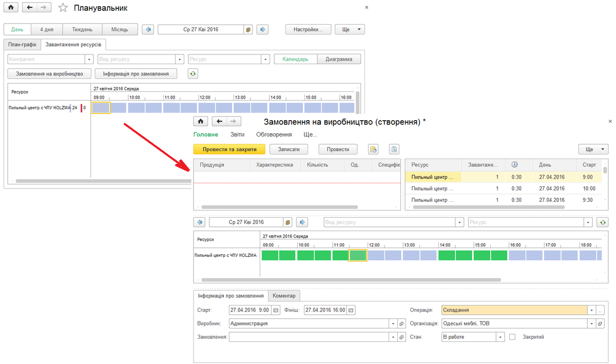The height and width of the screenshot is (364, 616).
Task: Open date picker beside Планувальник date field
Action: click(249, 29)
